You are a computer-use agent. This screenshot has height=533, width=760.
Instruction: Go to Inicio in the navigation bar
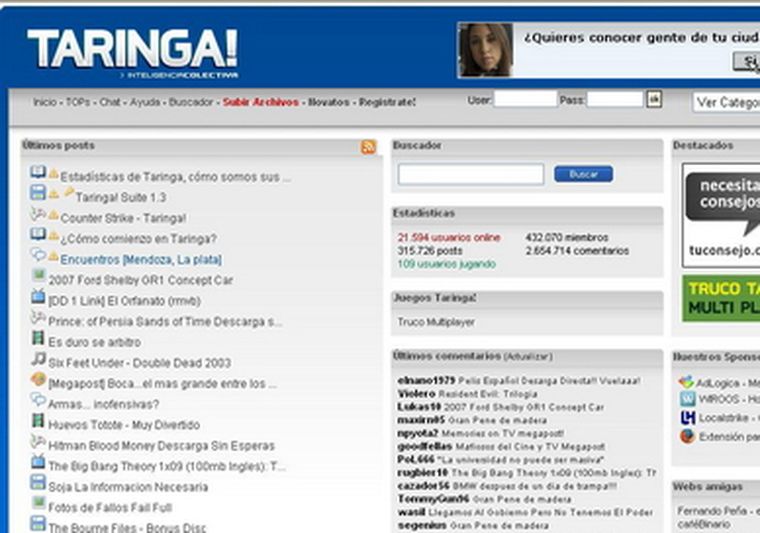click(45, 102)
